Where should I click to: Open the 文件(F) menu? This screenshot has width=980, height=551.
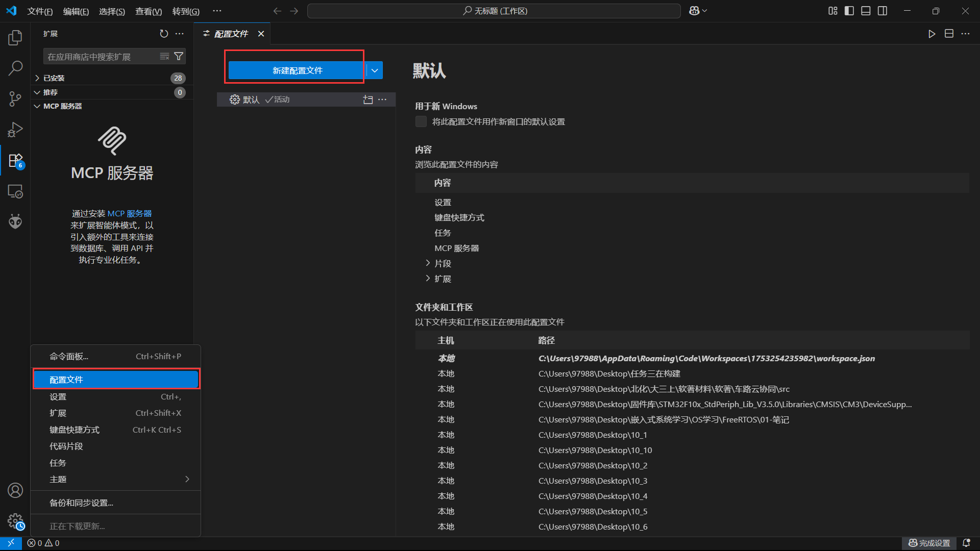pyautogui.click(x=40, y=11)
